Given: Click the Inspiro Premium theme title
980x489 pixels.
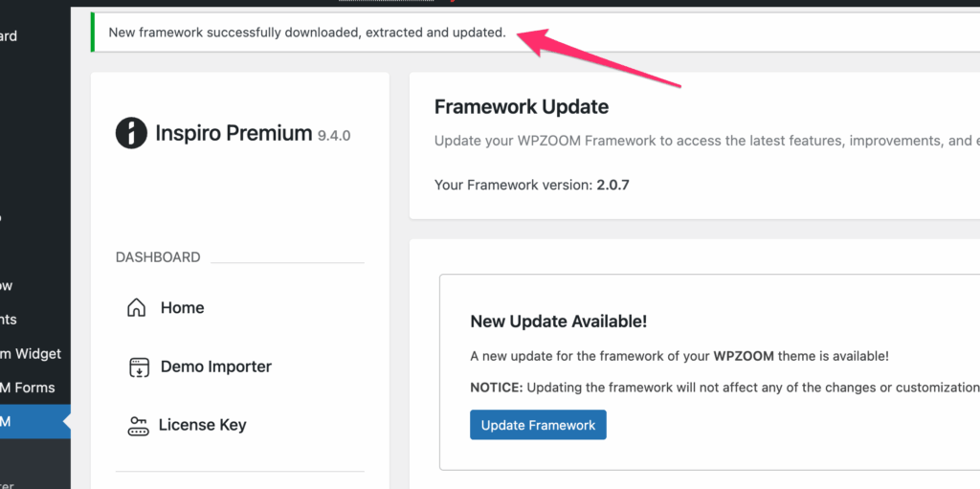Looking at the screenshot, I should tap(234, 133).
